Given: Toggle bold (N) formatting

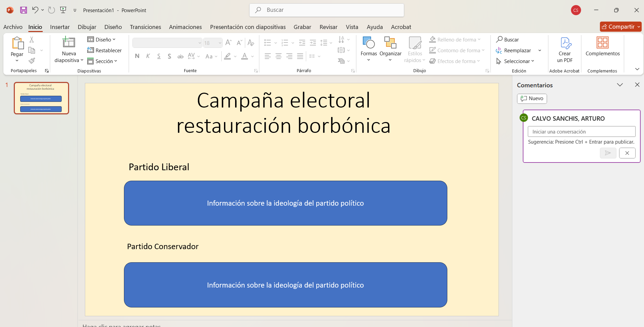Looking at the screenshot, I should pos(137,56).
